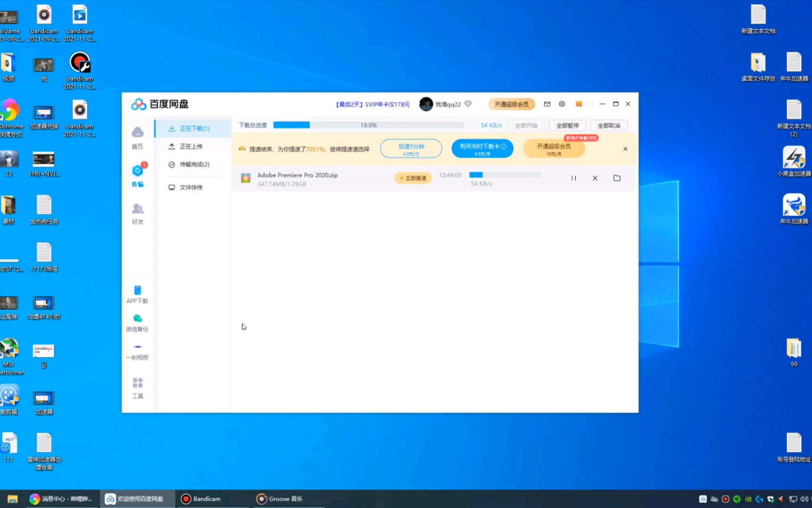Open settings via the hexagon gear icon
812x508 pixels.
(562, 104)
